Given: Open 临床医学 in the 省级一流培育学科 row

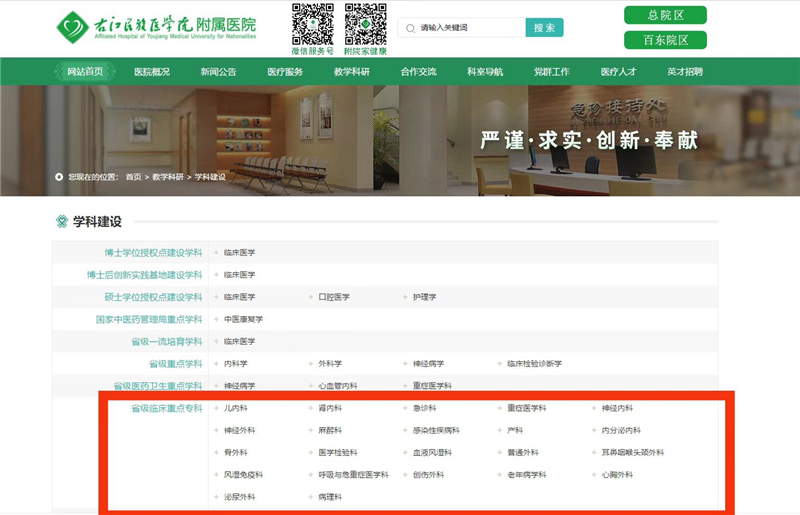Looking at the screenshot, I should [x=239, y=341].
